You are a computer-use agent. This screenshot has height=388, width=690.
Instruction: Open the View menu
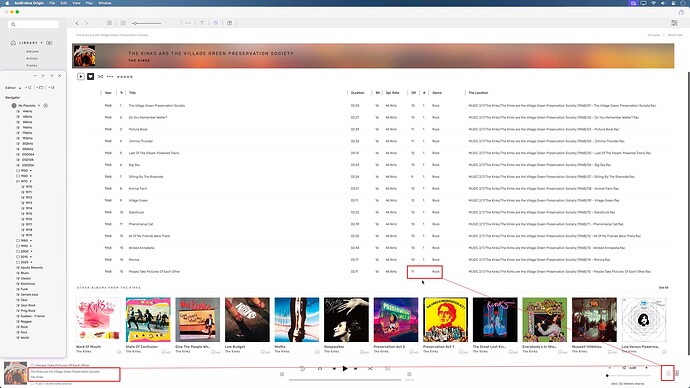pyautogui.click(x=76, y=3)
